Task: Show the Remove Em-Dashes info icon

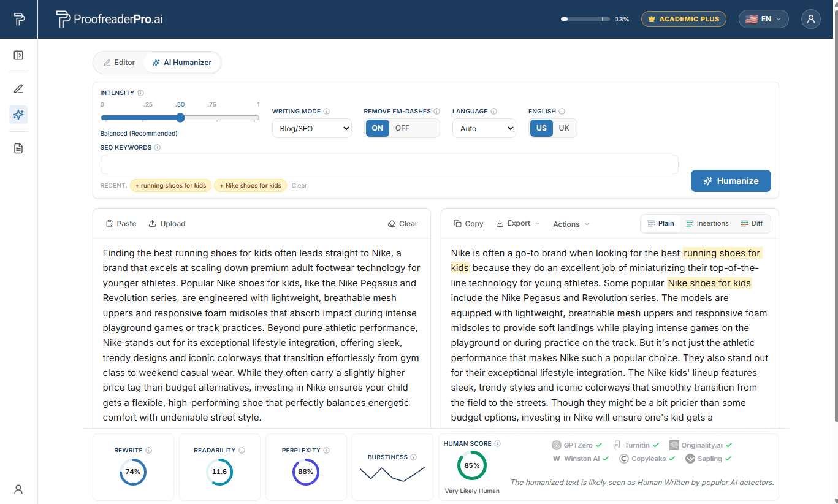Action: click(437, 112)
